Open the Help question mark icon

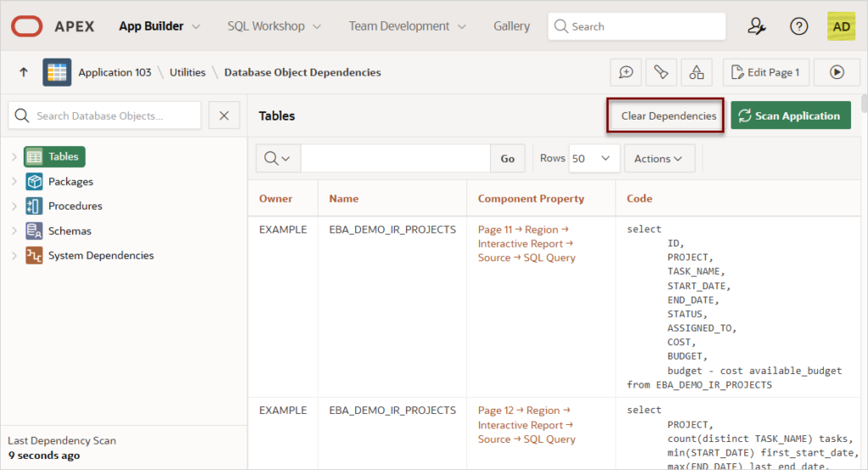[x=798, y=26]
